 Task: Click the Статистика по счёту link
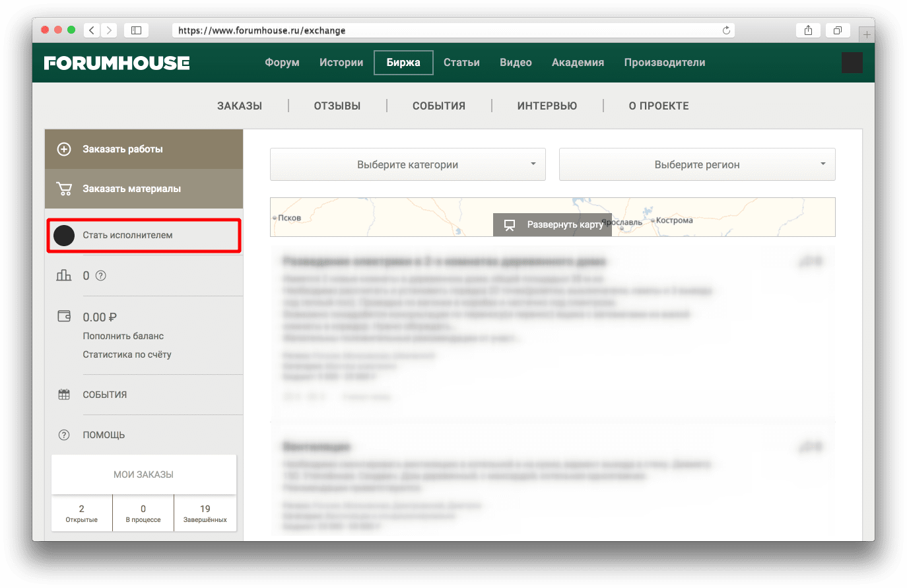pos(127,354)
